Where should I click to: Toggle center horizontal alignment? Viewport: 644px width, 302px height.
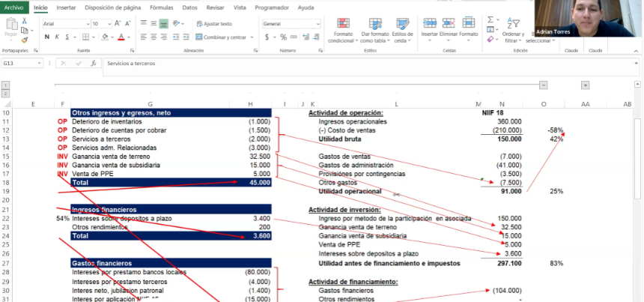tap(154, 37)
